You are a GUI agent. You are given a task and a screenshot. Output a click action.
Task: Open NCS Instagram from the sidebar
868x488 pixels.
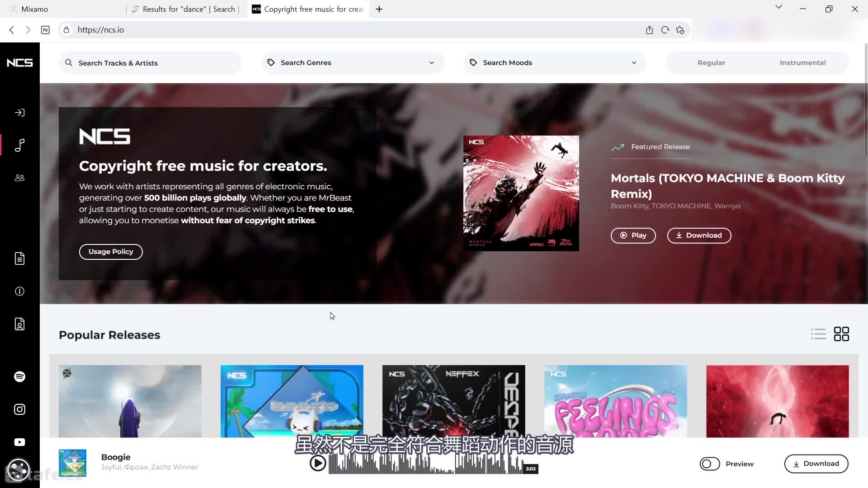click(19, 409)
